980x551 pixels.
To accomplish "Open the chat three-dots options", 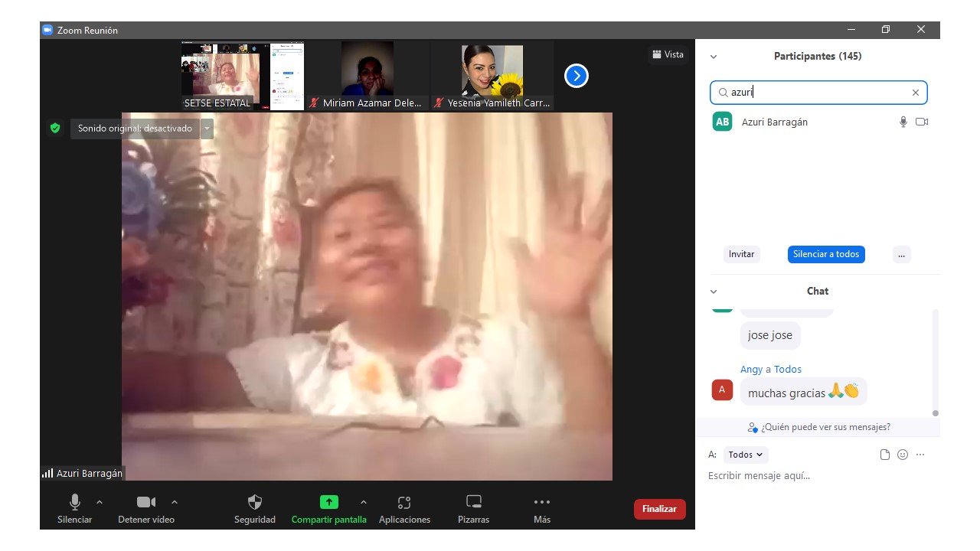I will 920,455.
